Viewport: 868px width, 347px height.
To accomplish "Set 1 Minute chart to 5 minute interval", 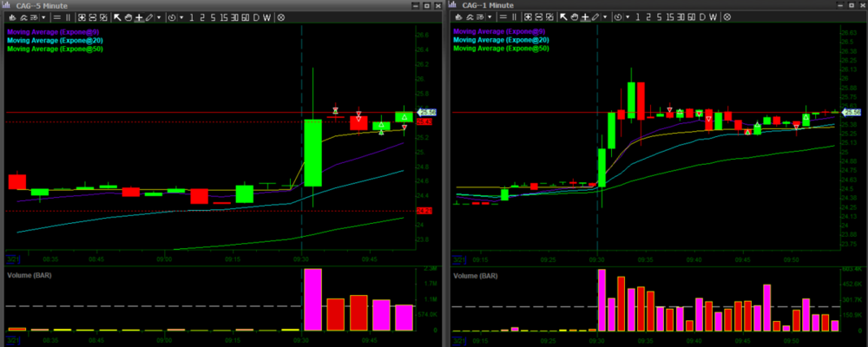I will point(659,17).
